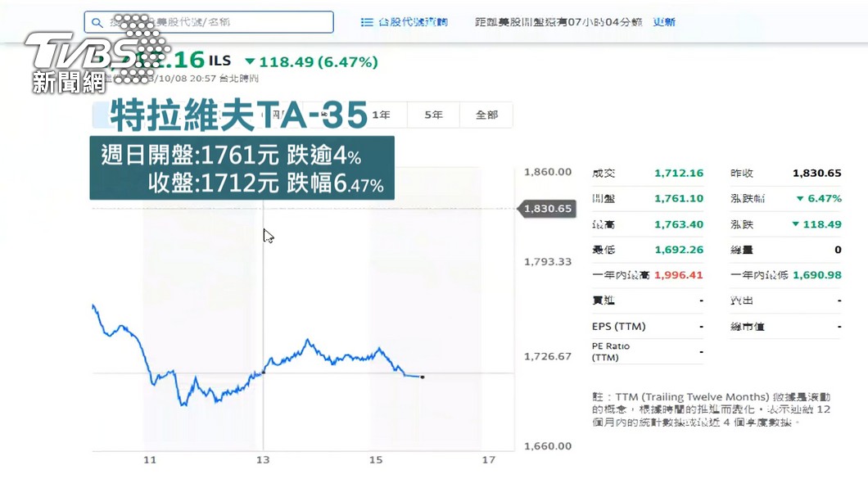Click the x-axis label 13
This screenshot has height=488, width=868.
263,460
